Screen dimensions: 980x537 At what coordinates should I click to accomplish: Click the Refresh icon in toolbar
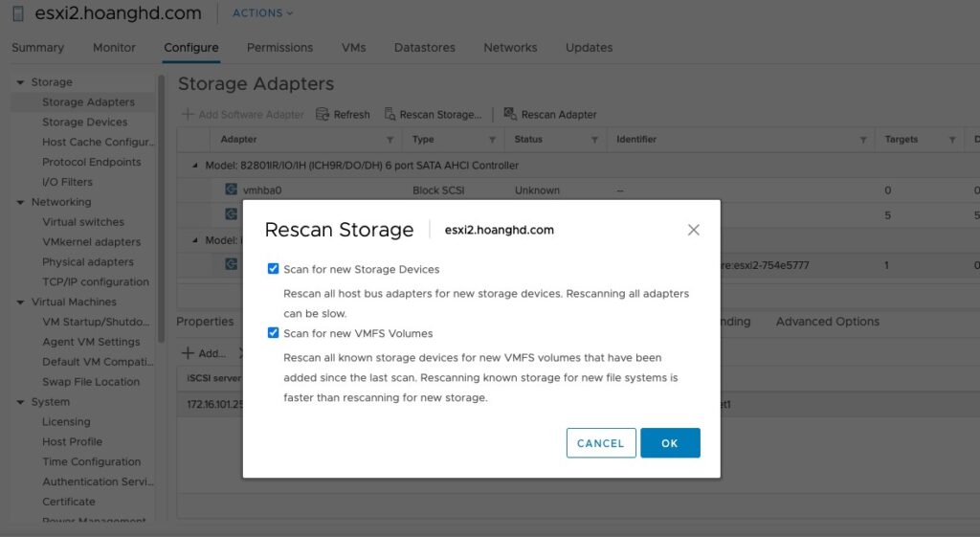pyautogui.click(x=323, y=114)
